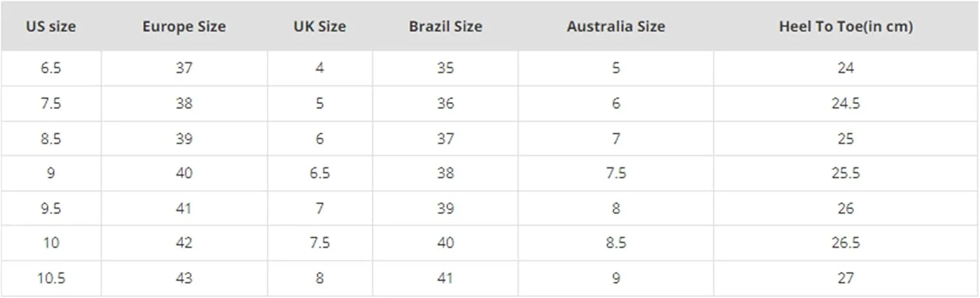This screenshot has height=298, width=980.
Task: Click US size 10.5 cell
Action: point(51,278)
